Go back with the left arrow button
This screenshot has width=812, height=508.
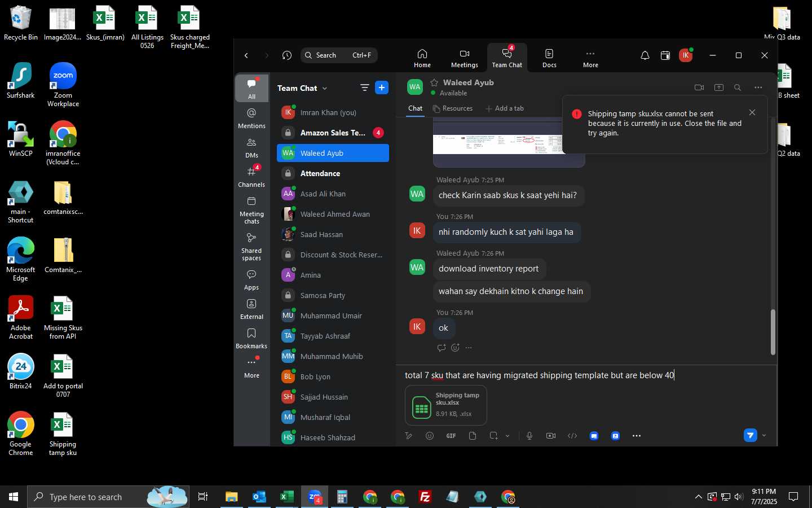[x=246, y=55]
